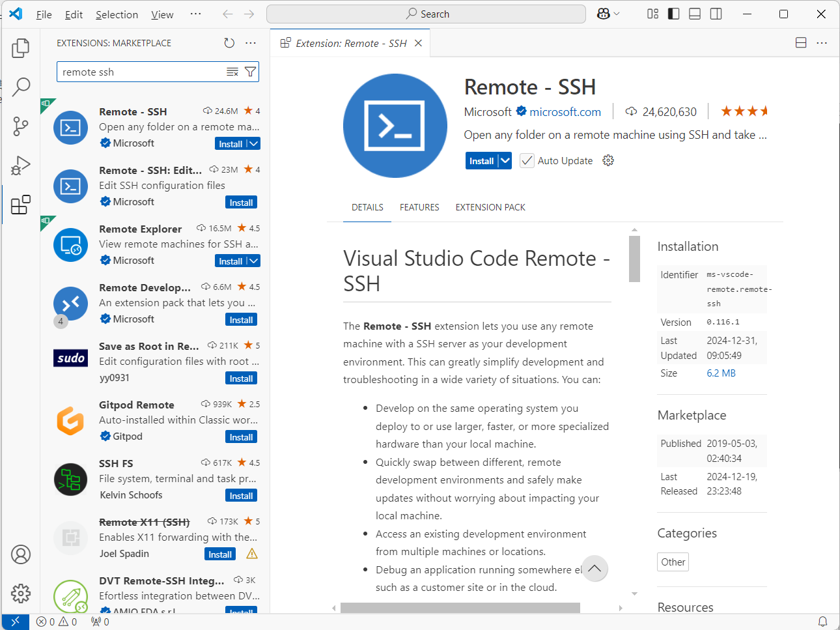Install Gitpod Remote extension
Viewport: 840px width, 630px height.
pyautogui.click(x=241, y=437)
